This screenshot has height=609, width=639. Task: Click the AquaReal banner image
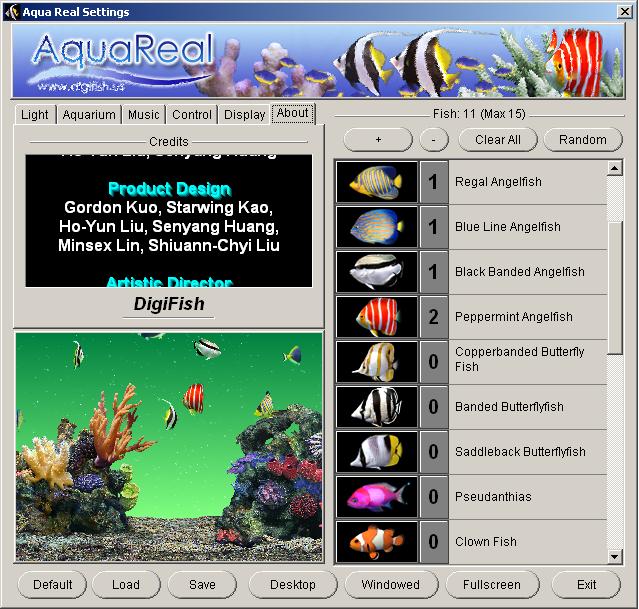318,60
